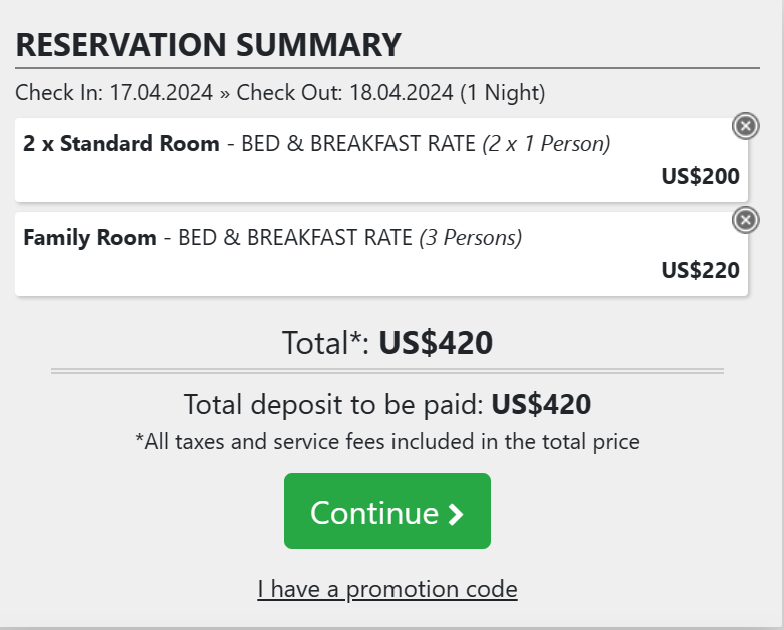Select the Family Room reservation card
Screen dimensions: 784x630
point(381,254)
